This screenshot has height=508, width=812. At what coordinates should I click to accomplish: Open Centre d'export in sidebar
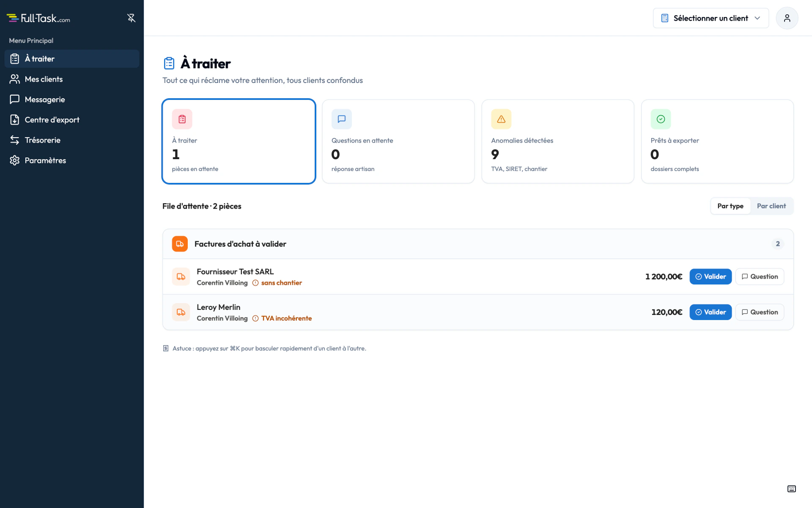(x=72, y=120)
